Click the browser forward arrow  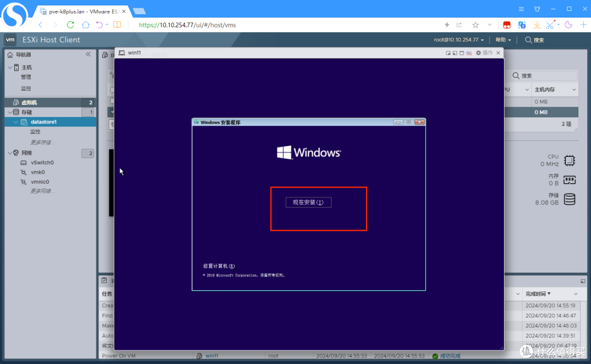click(x=55, y=25)
